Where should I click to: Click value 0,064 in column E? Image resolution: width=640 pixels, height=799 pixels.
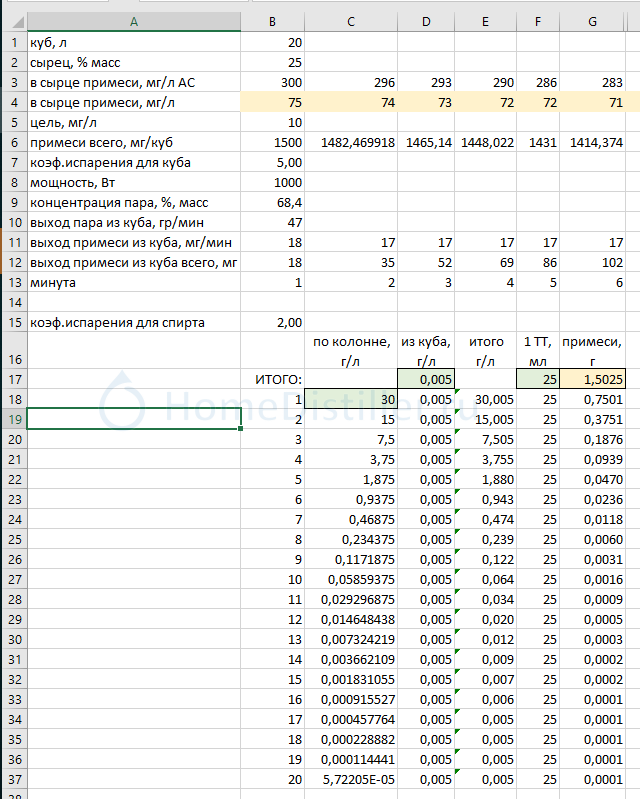click(x=485, y=579)
